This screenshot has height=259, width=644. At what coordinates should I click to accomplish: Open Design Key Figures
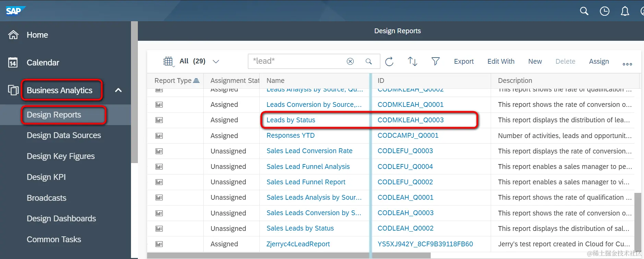click(61, 156)
